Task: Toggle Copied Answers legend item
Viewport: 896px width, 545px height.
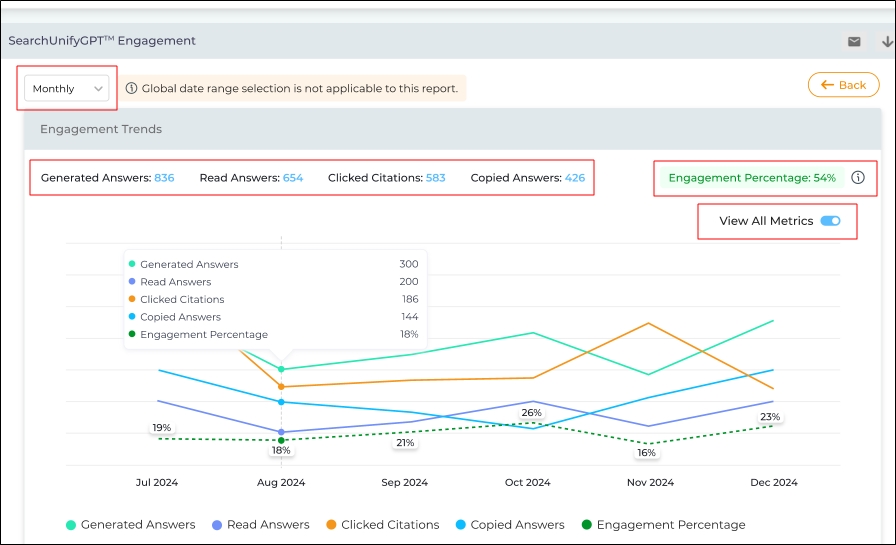Action: pyautogui.click(x=510, y=524)
